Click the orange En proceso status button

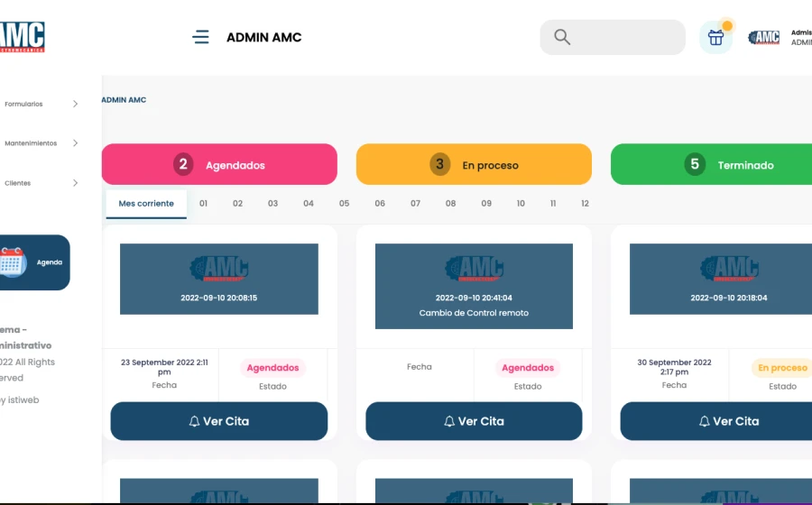pos(474,164)
